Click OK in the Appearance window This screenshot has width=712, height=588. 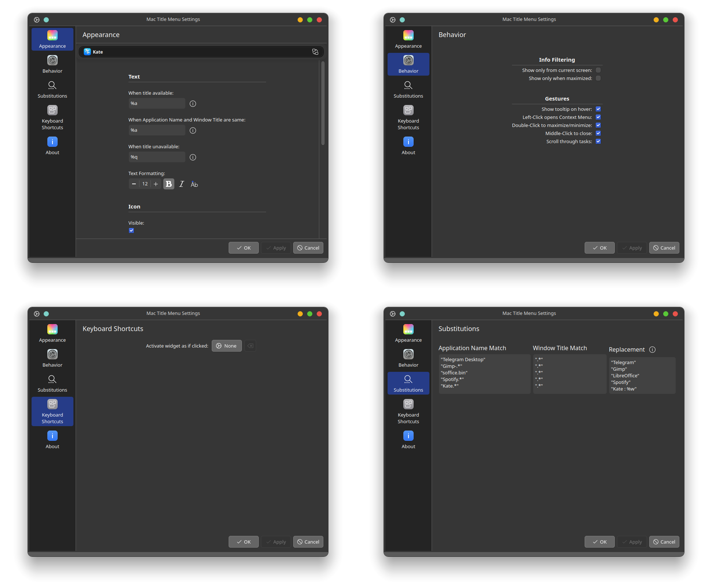244,248
